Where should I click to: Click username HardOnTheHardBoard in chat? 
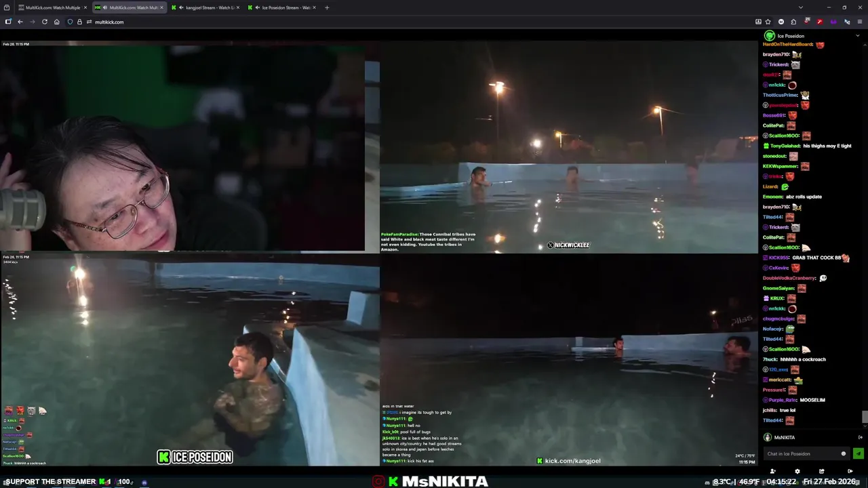(788, 44)
